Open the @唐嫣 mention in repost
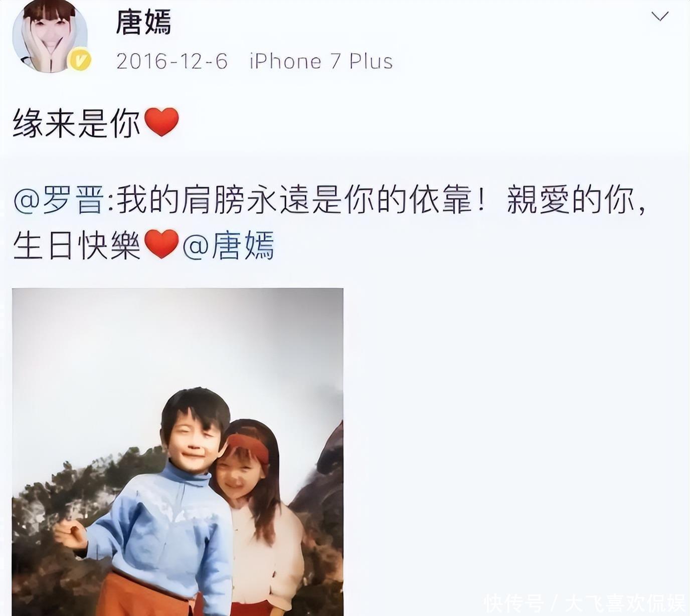690x616 pixels. coord(228,246)
